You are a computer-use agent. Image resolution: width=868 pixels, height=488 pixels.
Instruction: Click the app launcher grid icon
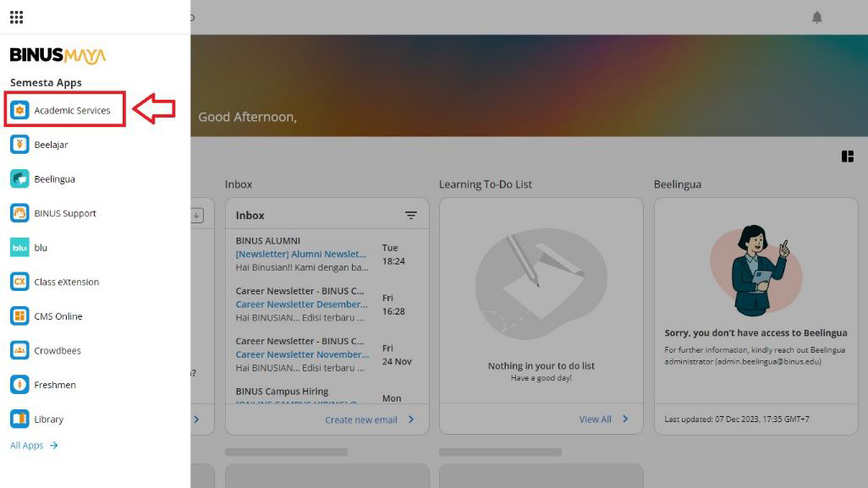[16, 17]
